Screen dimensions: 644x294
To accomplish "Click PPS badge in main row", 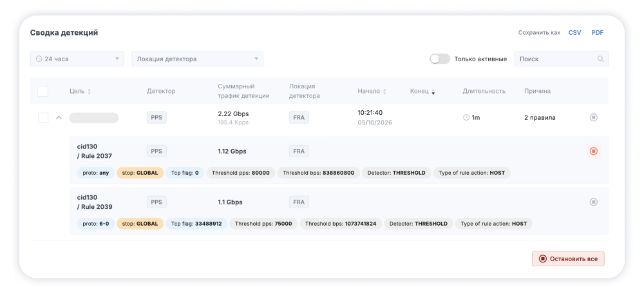I will (x=157, y=117).
